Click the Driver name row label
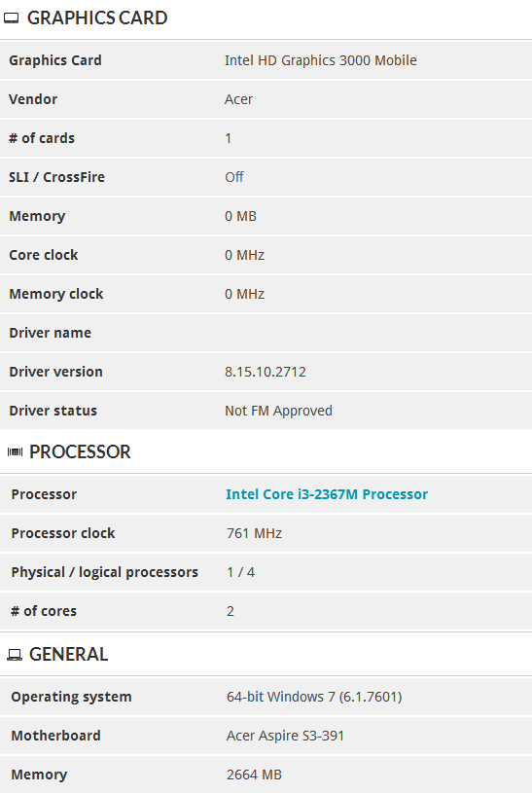The image size is (532, 793). click(50, 333)
